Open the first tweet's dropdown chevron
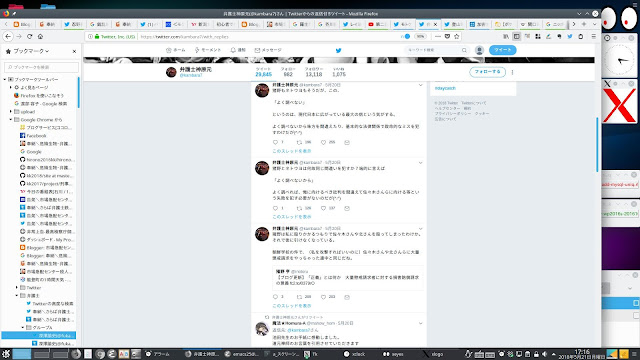Image resolution: width=640 pixels, height=360 pixels. tap(420, 85)
